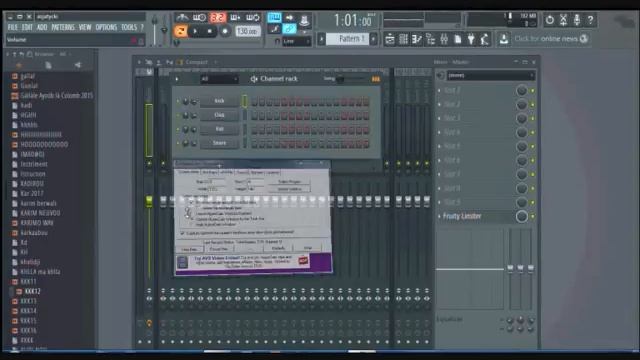Toggle the Snare channel mute LED
The height and width of the screenshot is (360, 640).
[178, 143]
